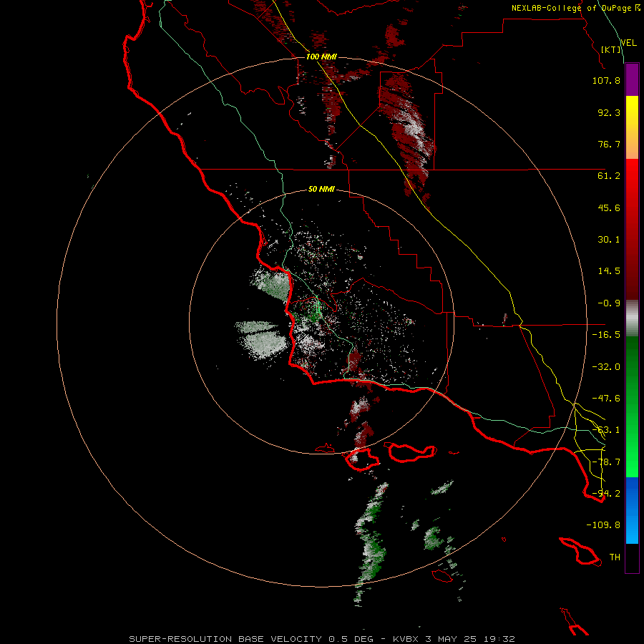Click the 30.1 velocity scale value
The height and width of the screenshot is (644, 644).
pos(609,240)
